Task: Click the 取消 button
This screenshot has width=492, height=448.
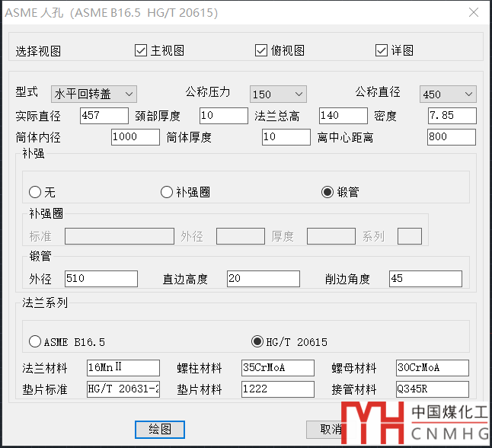Action: [331, 430]
